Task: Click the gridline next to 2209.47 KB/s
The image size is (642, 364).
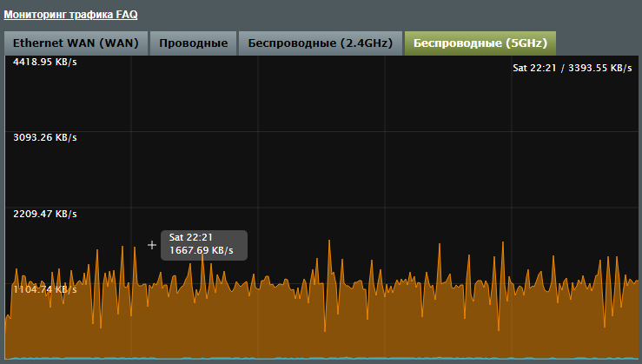Action: [x=347, y=207]
